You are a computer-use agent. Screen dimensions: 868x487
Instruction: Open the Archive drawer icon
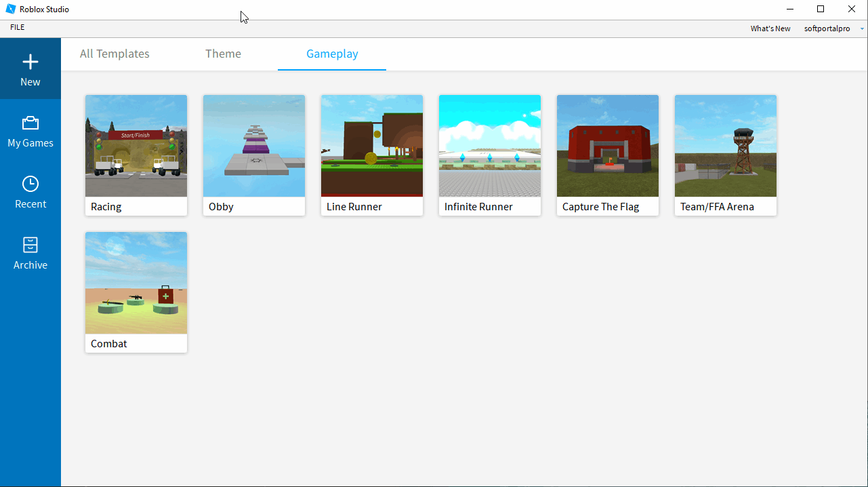tap(30, 245)
